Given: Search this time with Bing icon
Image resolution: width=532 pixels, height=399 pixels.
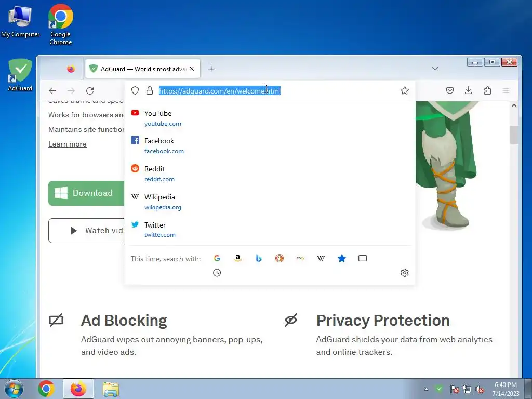Looking at the screenshot, I should [x=259, y=258].
